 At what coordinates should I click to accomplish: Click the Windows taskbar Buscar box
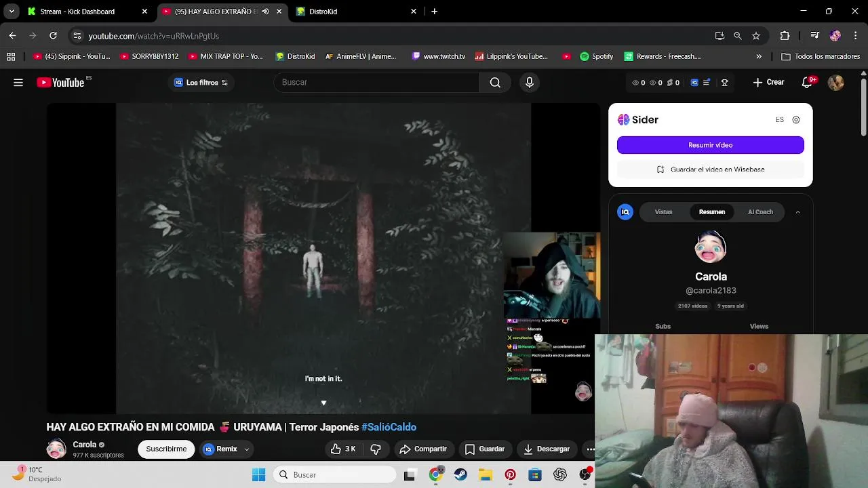click(x=336, y=475)
